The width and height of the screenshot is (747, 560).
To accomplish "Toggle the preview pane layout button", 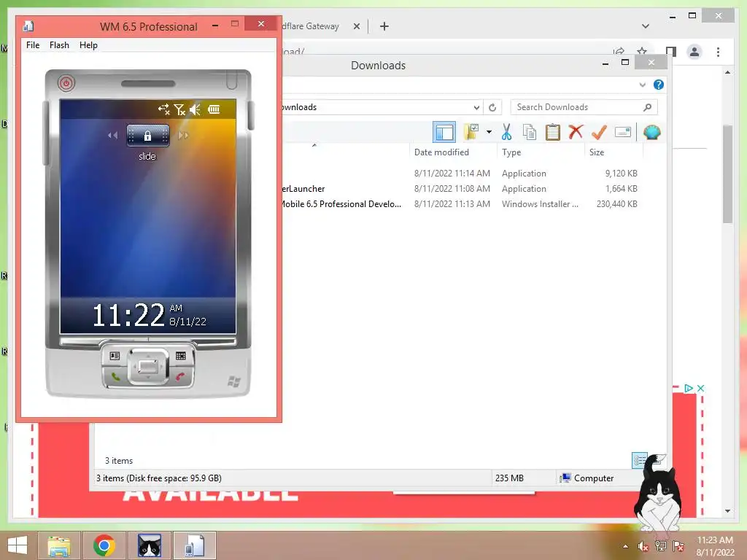I will [444, 133].
